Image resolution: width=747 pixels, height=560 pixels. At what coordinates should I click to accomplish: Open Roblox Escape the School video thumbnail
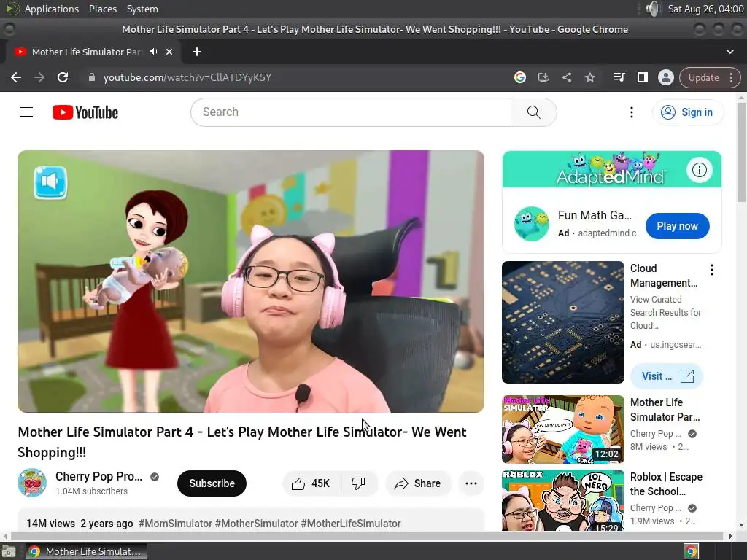[x=562, y=500]
